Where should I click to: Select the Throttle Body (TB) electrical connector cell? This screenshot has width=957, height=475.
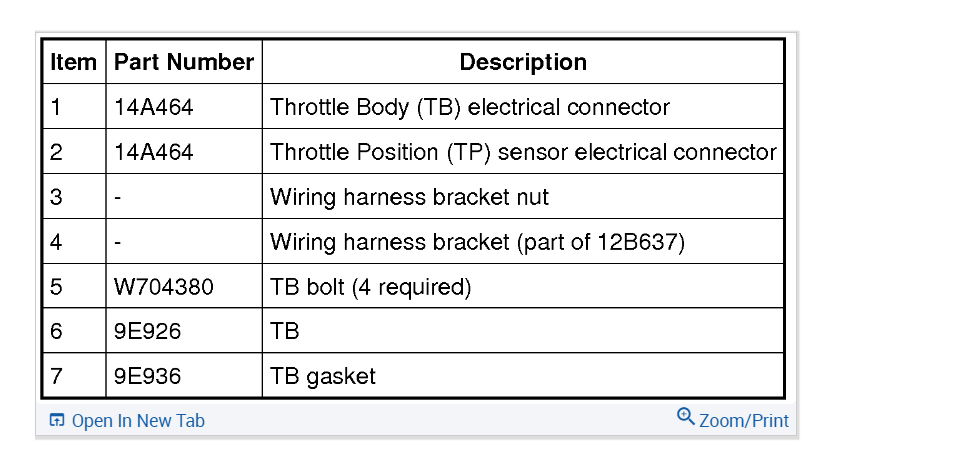[469, 107]
